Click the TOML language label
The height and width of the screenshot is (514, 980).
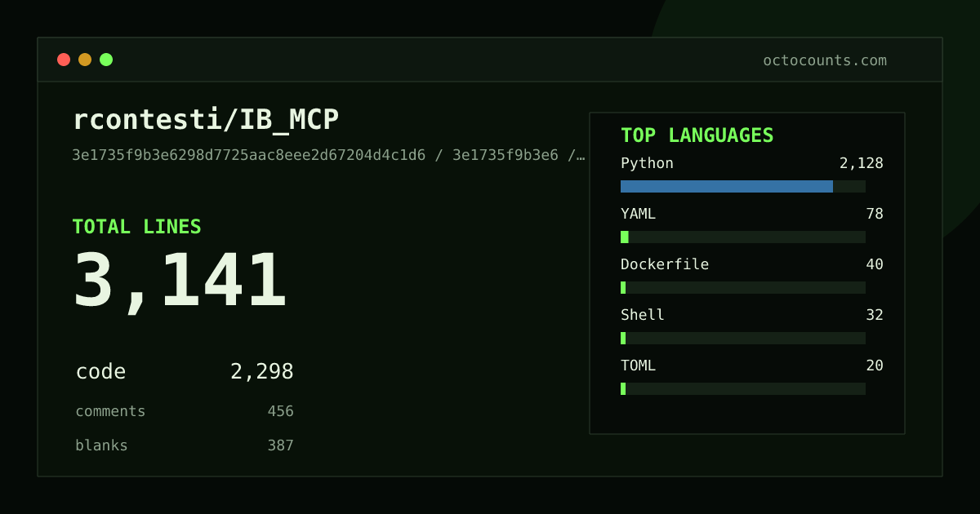(638, 366)
